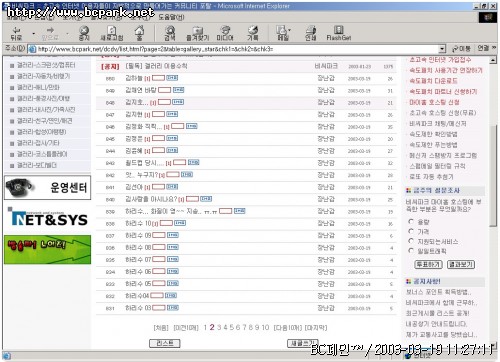This screenshot has width=500, height=362.
Task: Expand the 연결 links bar chevron
Action: pyautogui.click(x=494, y=48)
